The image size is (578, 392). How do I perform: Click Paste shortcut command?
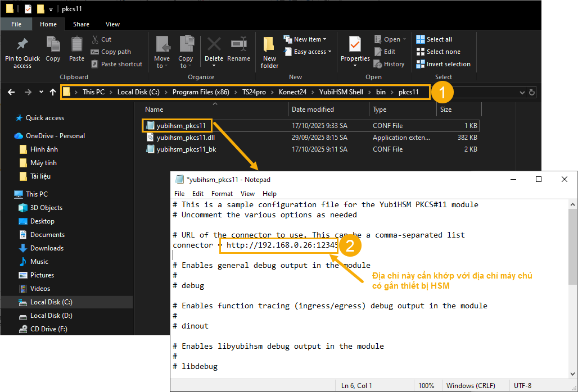pos(116,64)
